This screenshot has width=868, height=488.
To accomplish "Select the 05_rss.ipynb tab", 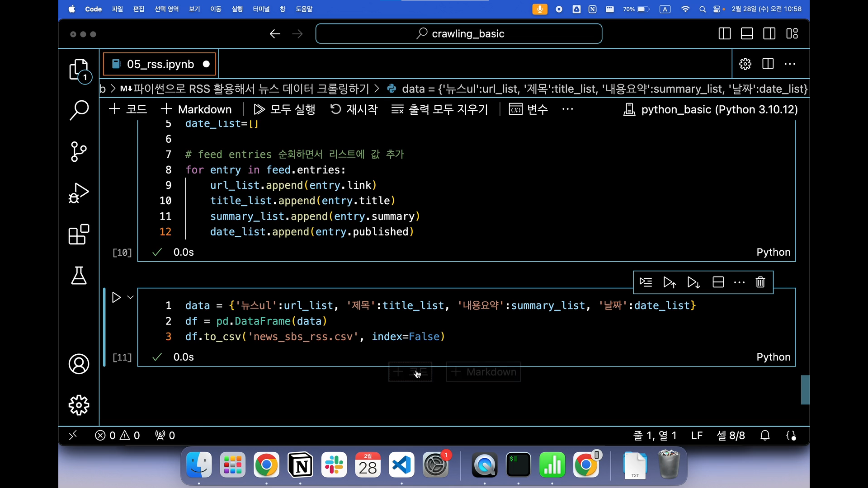I will [x=160, y=64].
